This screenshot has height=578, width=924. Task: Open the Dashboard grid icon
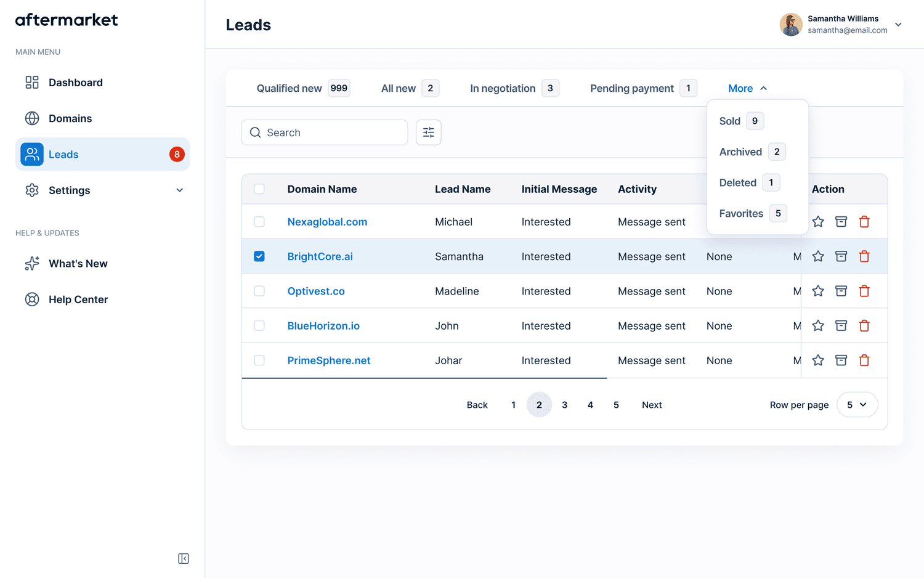tap(32, 83)
